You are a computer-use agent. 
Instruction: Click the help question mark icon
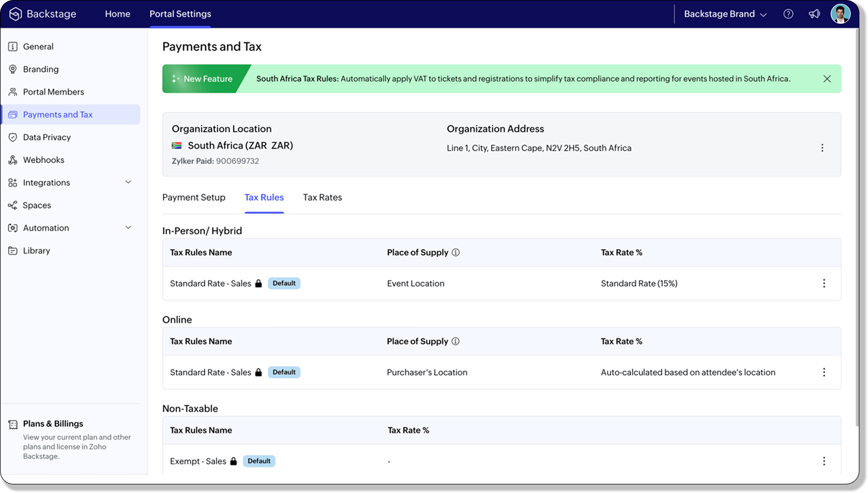point(788,14)
